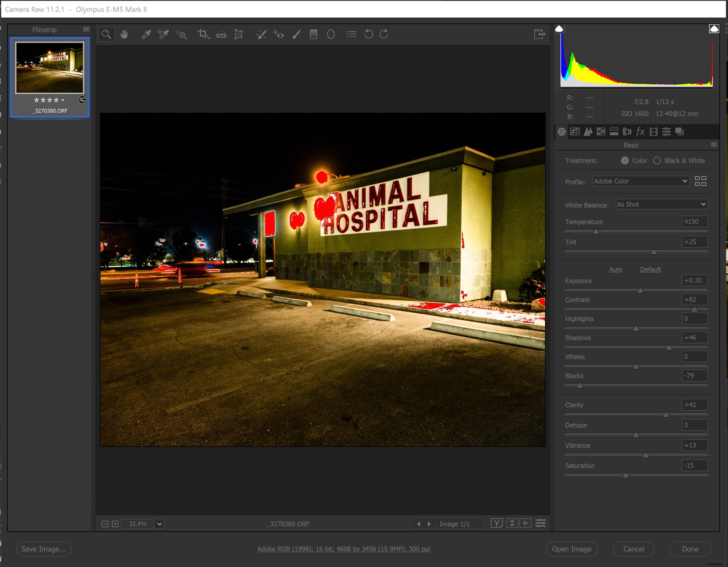Image resolution: width=728 pixels, height=567 pixels.
Task: Open the Filmstrip panel menu
Action: [86, 29]
